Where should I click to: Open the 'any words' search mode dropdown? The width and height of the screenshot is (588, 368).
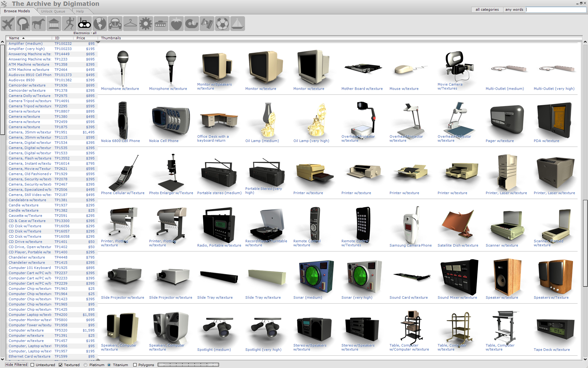[514, 10]
